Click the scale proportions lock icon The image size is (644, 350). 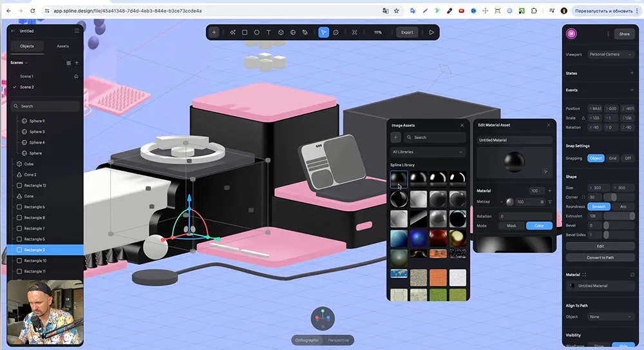coord(583,118)
